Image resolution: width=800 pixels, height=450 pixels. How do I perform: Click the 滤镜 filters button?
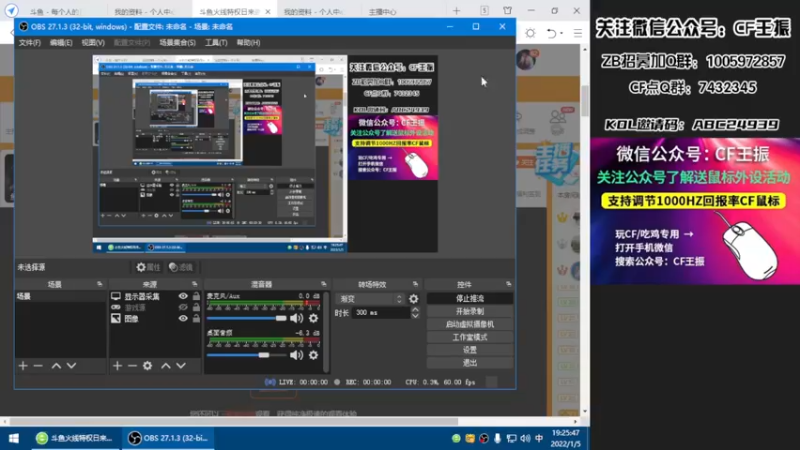coord(181,267)
